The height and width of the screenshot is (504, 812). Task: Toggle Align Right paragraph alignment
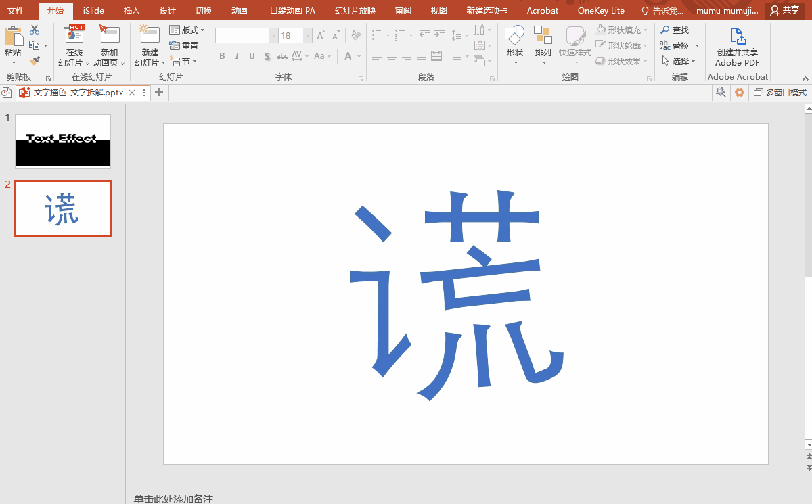(407, 56)
